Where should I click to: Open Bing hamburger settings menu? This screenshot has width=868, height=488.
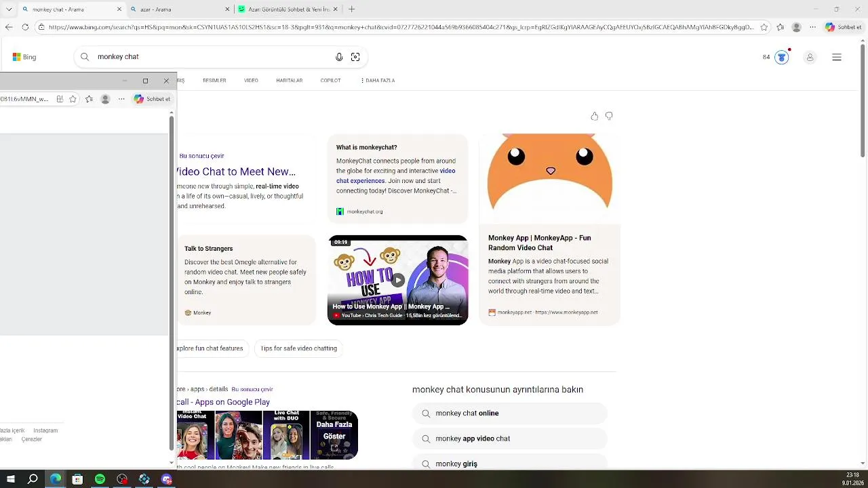837,58
